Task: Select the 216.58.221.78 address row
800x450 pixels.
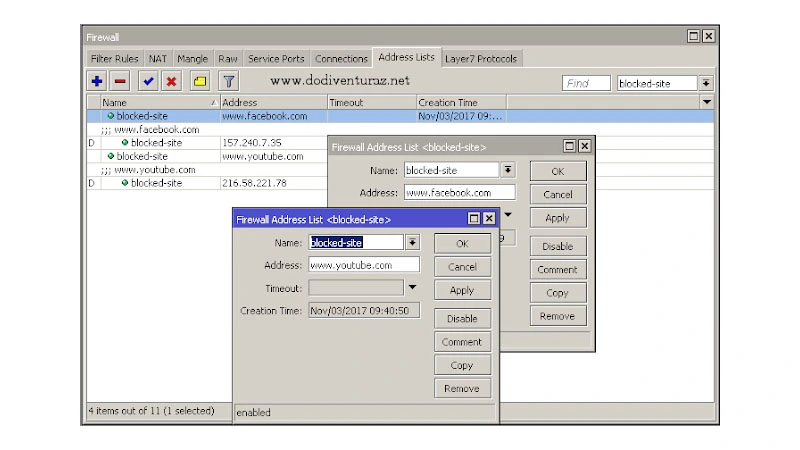Action: pos(254,183)
